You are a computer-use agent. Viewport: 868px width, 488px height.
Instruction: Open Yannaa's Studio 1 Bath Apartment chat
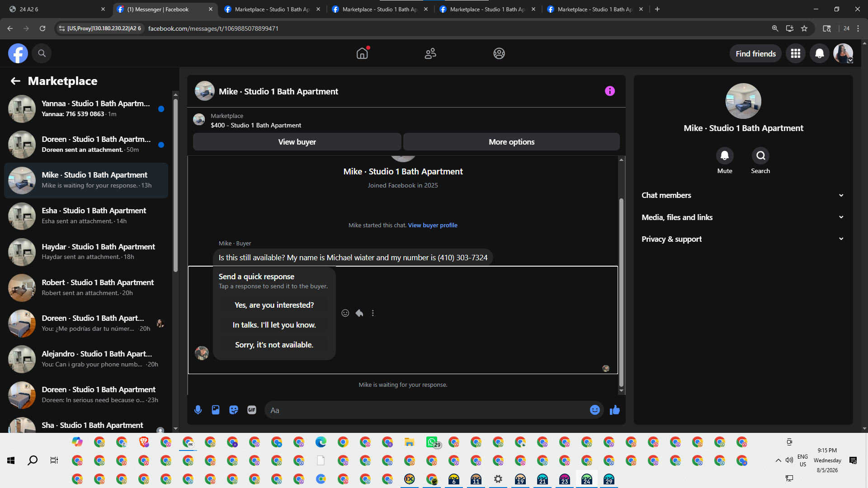click(86, 109)
